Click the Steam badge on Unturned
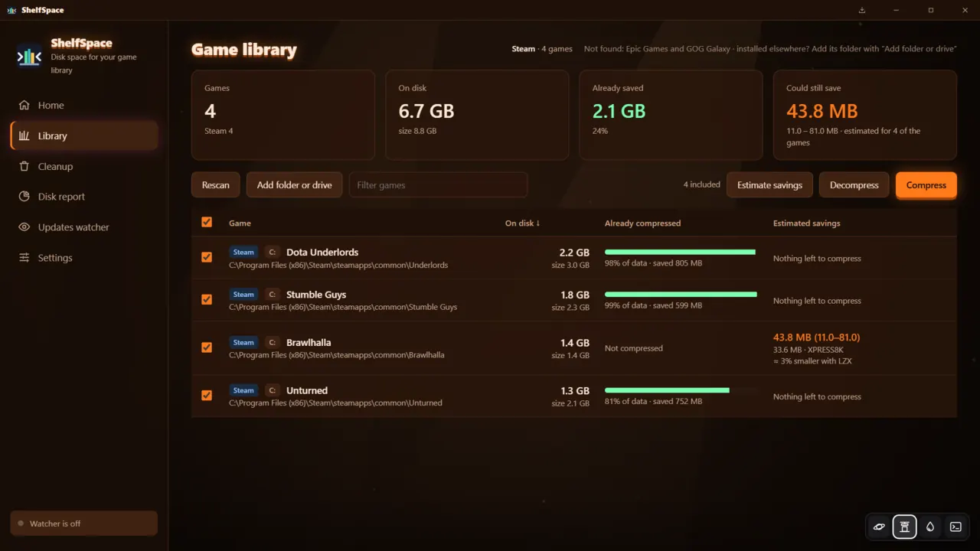The height and width of the screenshot is (551, 980). pos(243,390)
